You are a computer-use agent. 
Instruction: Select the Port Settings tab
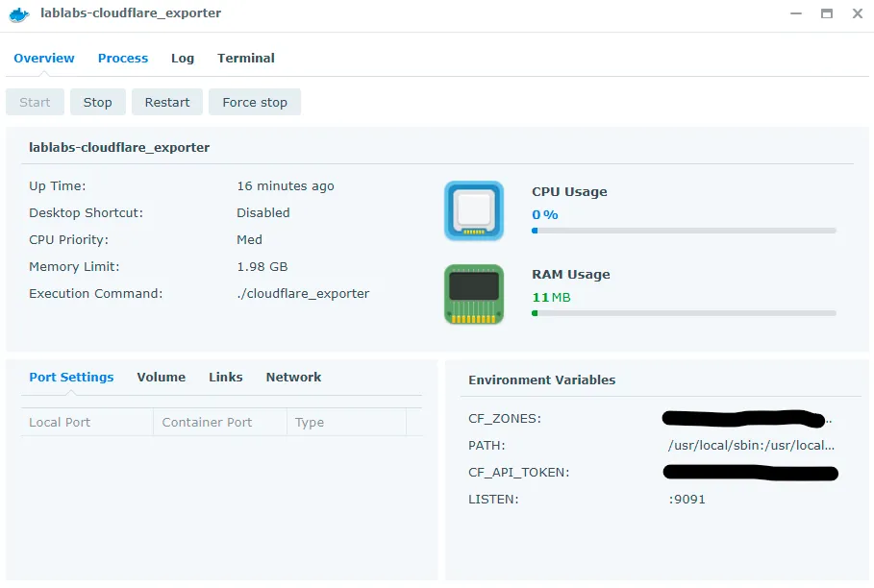point(71,377)
